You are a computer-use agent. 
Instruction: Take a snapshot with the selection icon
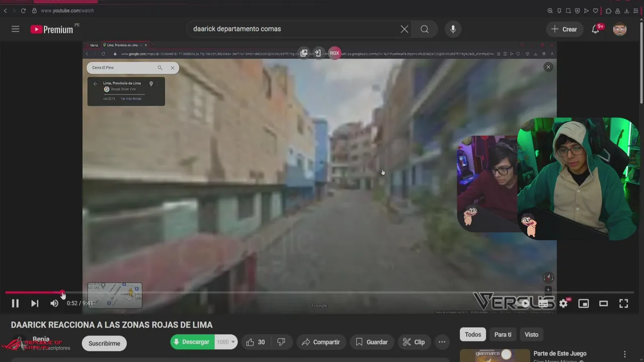tap(568, 11)
